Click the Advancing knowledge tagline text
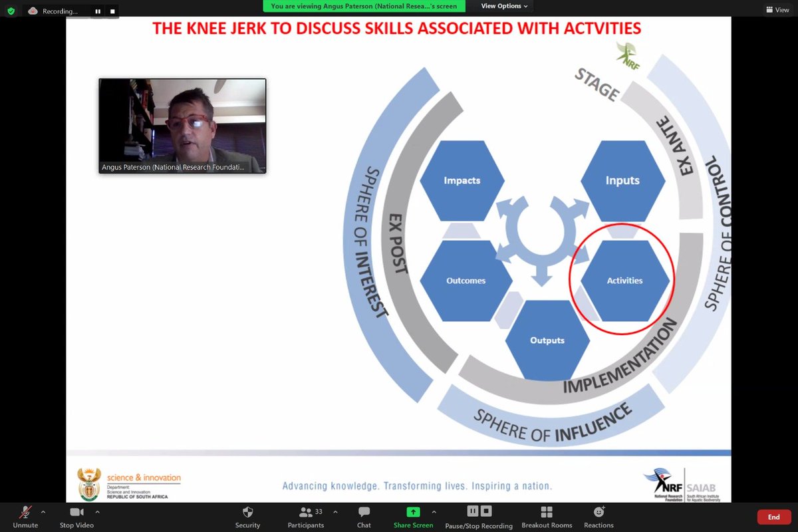This screenshot has height=532, width=798. [x=417, y=486]
